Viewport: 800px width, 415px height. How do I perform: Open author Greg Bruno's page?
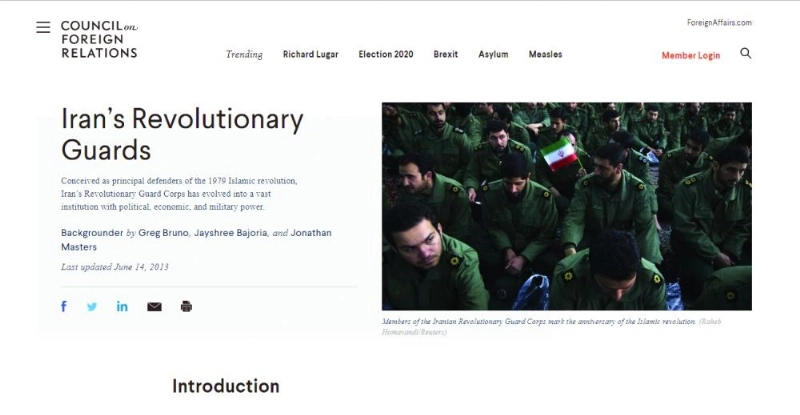pyautogui.click(x=164, y=233)
